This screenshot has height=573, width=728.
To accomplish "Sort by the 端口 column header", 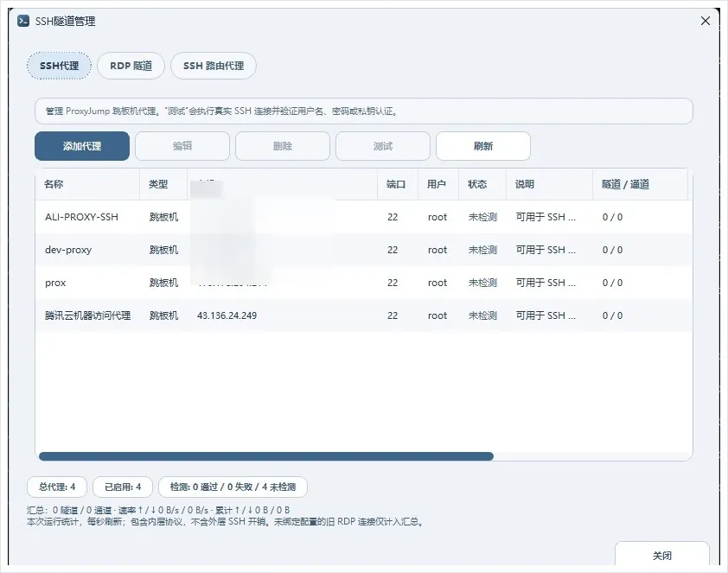I will click(398, 184).
